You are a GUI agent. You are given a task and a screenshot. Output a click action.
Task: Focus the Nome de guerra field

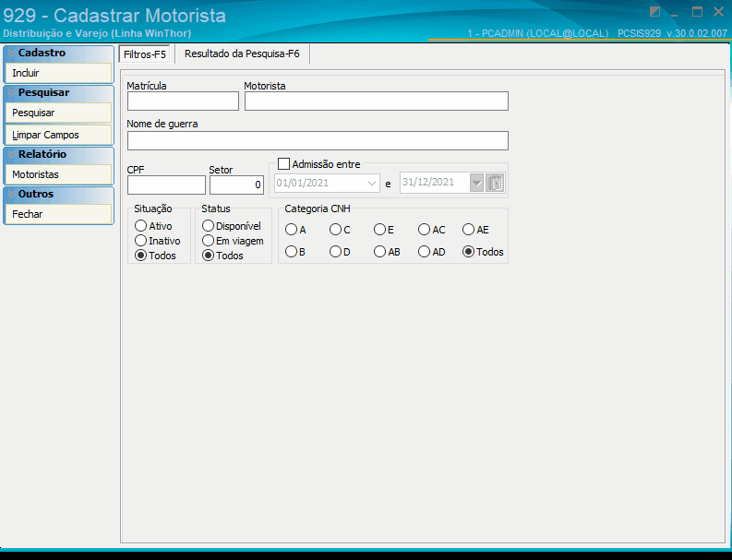[318, 140]
